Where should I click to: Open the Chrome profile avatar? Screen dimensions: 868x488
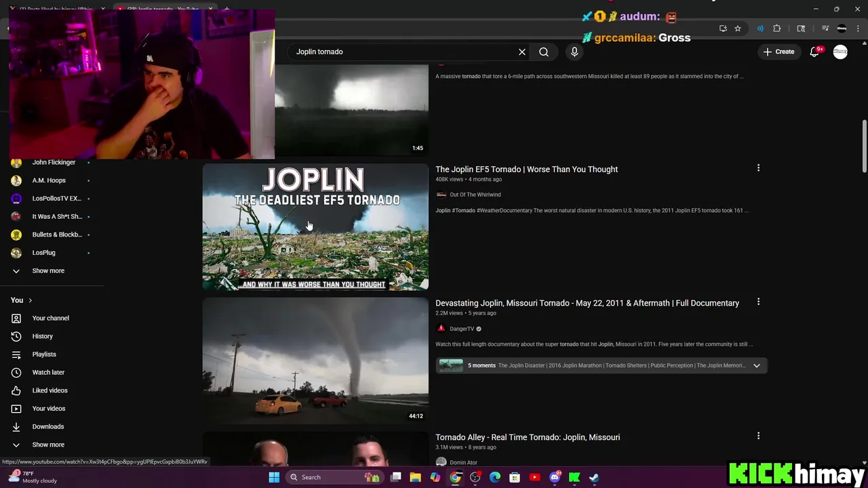click(842, 28)
